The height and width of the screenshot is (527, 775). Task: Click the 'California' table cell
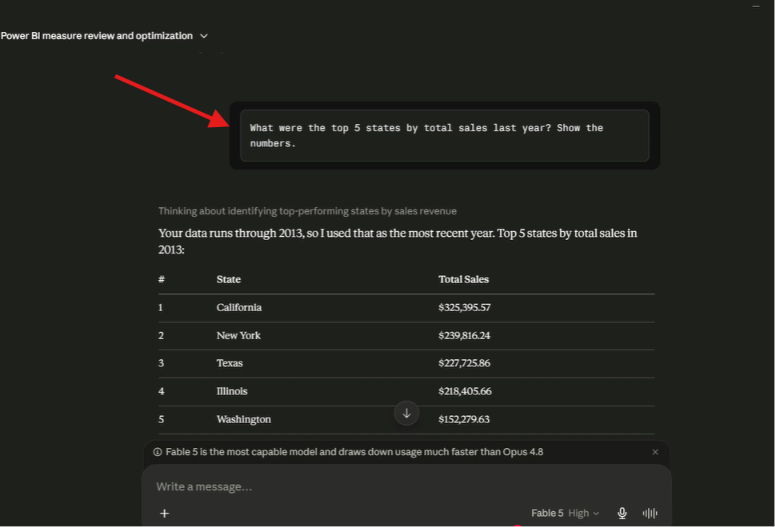click(x=239, y=307)
